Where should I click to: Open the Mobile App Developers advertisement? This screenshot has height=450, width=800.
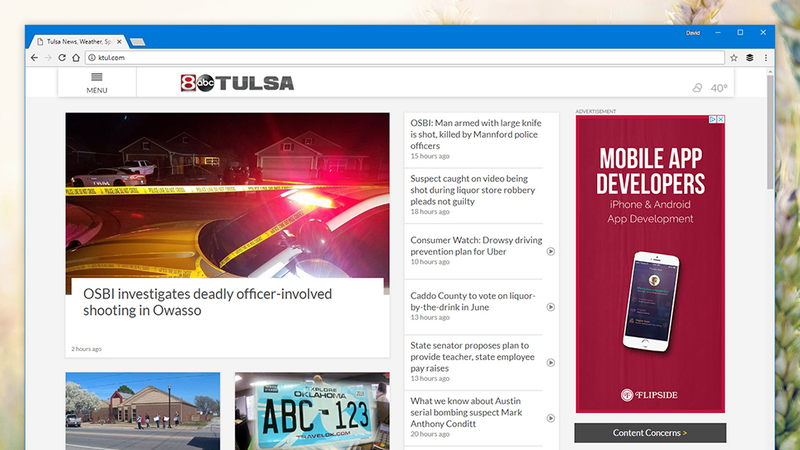pyautogui.click(x=651, y=264)
